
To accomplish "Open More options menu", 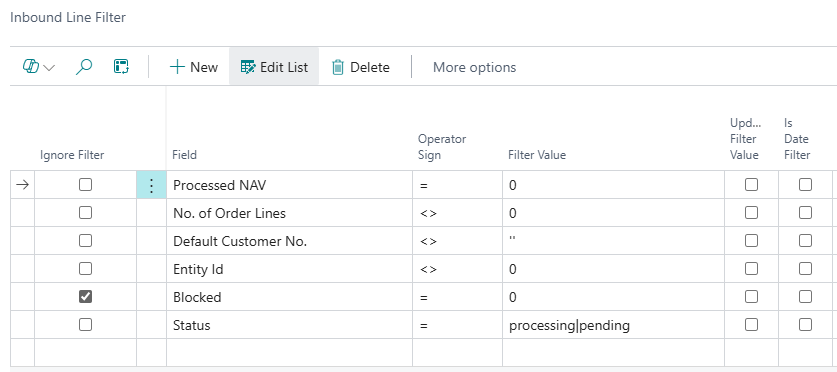I will 474,67.
